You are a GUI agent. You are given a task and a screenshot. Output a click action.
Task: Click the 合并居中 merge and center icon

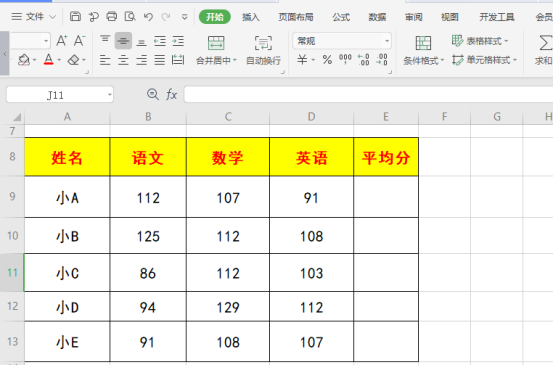tap(216, 43)
